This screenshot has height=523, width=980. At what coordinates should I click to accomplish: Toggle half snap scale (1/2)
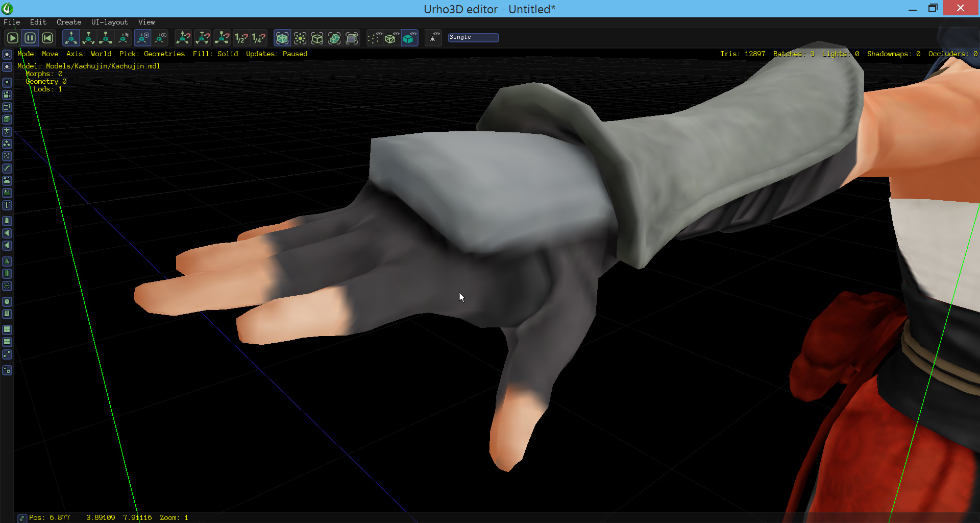[x=240, y=38]
